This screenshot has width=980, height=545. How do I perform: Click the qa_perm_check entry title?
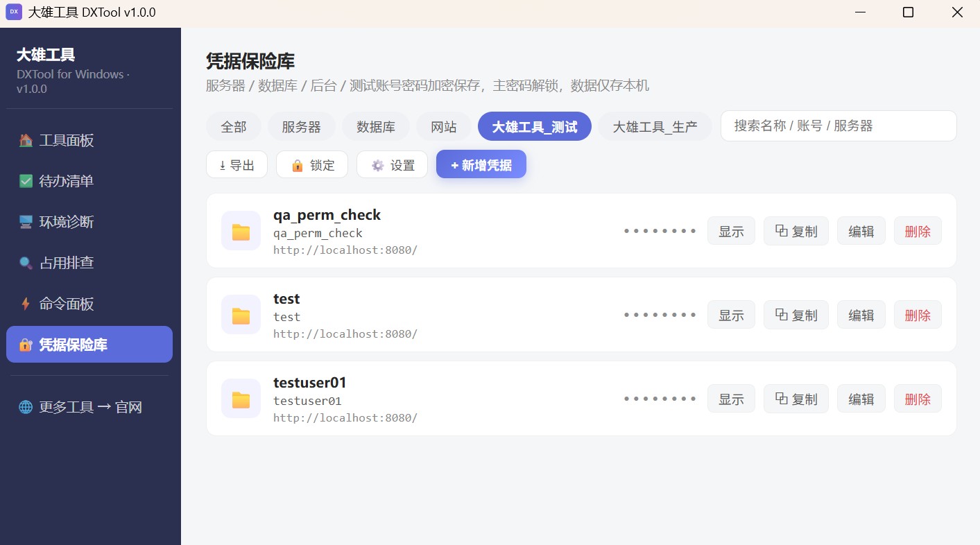pyautogui.click(x=327, y=215)
